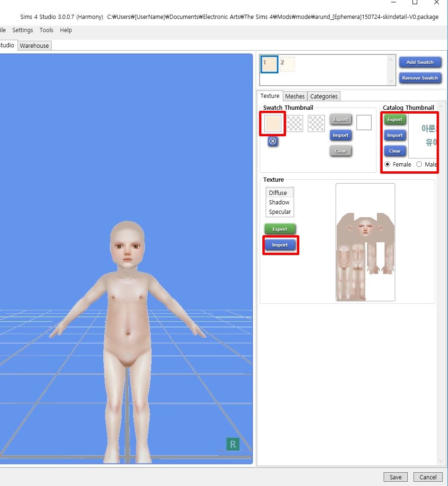Select swatch 1 in swatch list
This screenshot has height=486, width=448.
pyautogui.click(x=269, y=64)
